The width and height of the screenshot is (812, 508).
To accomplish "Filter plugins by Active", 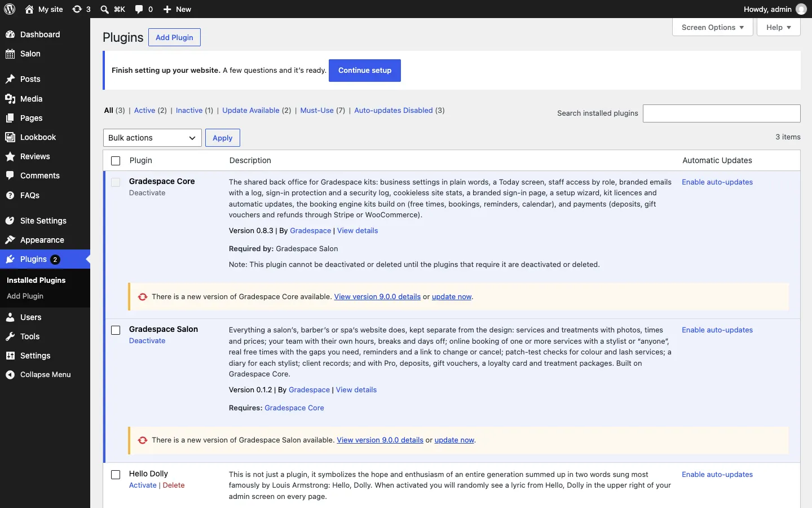I will [144, 111].
